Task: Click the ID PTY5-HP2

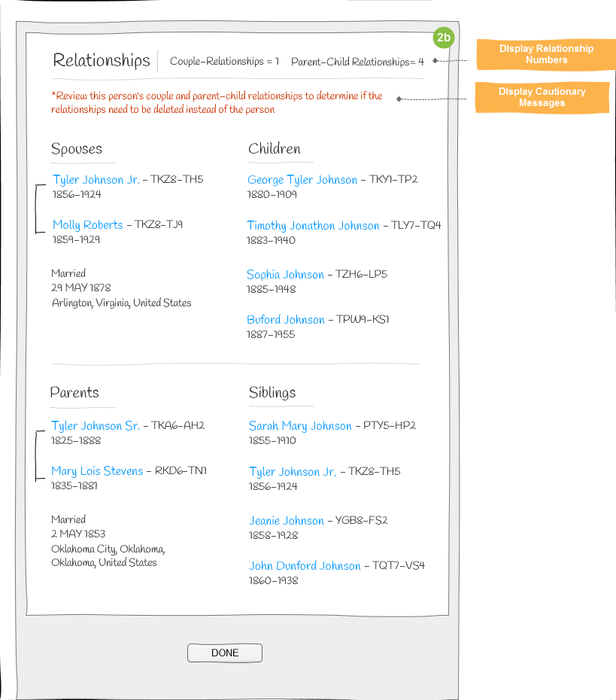Action: (x=390, y=425)
